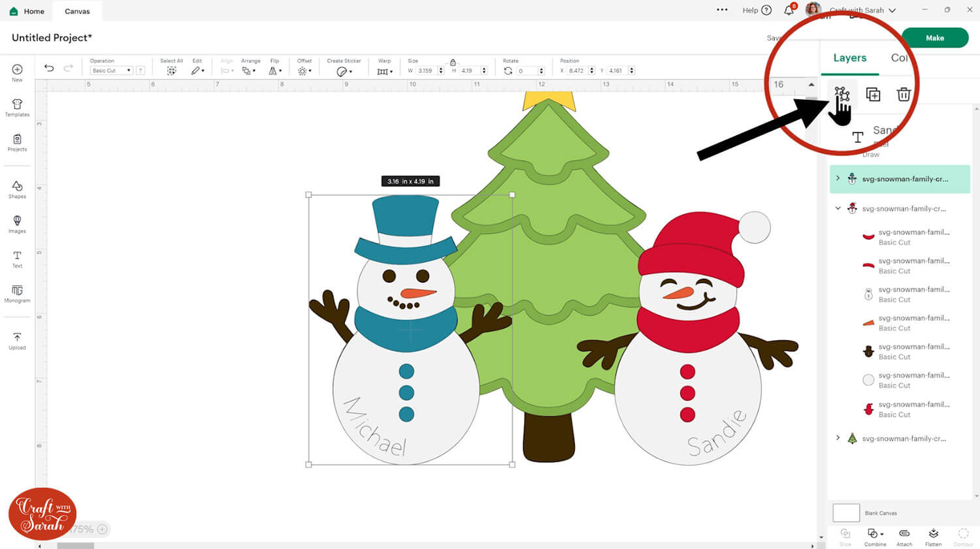Open the three-dot more options menu
Screen dimensions: 980x549
pos(722,10)
